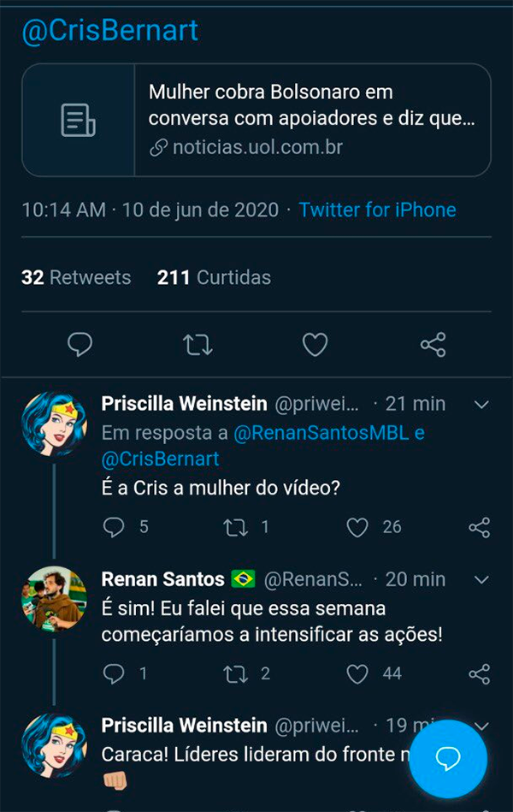Viewport: 513px width, 812px height.
Task: Retweet the main tweet
Action: tap(198, 345)
